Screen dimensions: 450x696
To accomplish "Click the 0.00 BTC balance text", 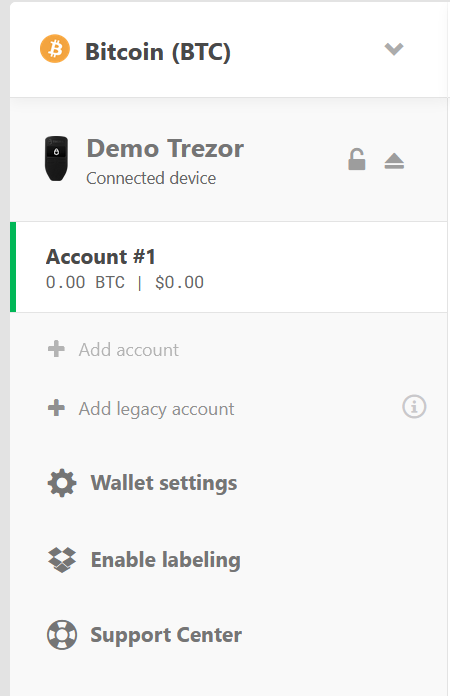I will pos(85,282).
